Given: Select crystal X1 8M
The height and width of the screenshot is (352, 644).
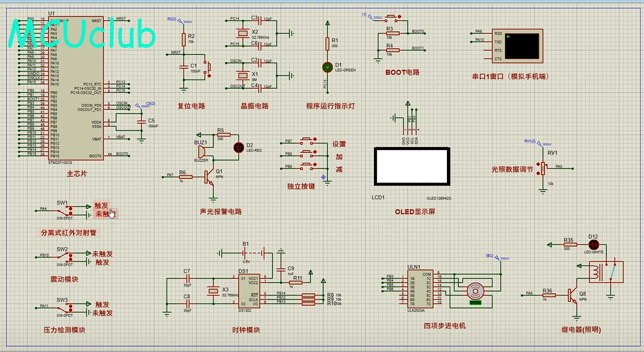Looking at the screenshot, I should [x=243, y=75].
